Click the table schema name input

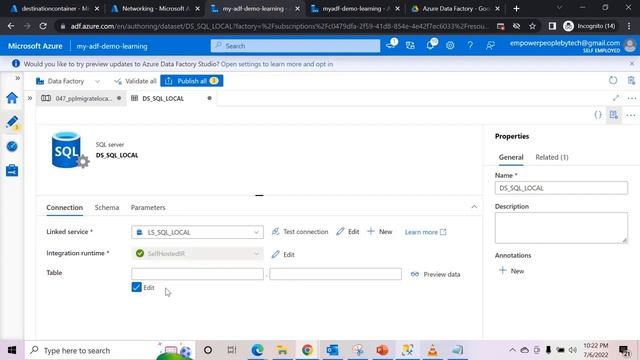coord(198,274)
